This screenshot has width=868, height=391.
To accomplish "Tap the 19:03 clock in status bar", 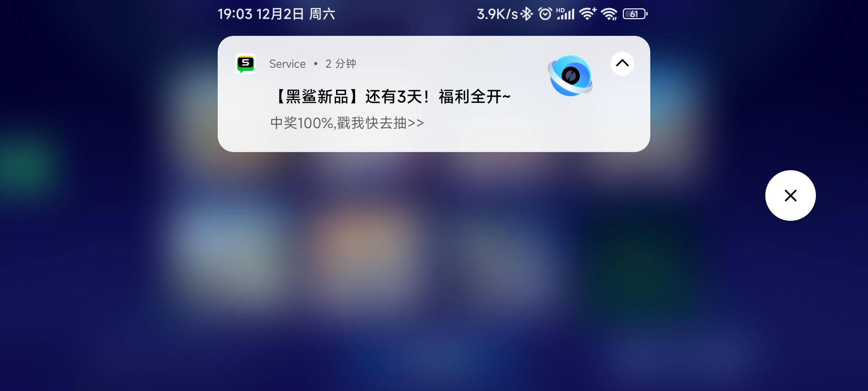I will pos(235,14).
